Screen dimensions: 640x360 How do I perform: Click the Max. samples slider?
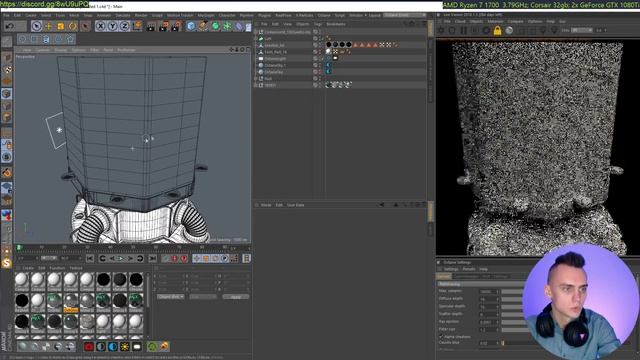[x=512, y=291]
